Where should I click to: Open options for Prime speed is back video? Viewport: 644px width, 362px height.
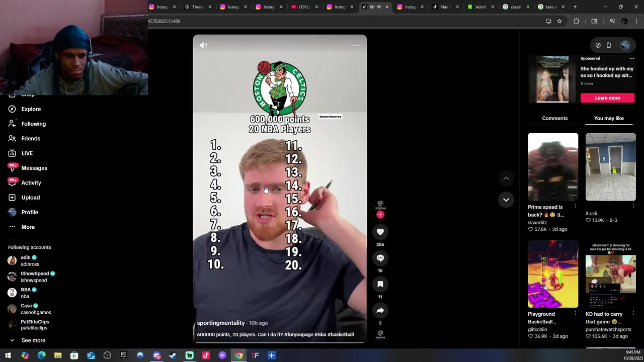pos(576,207)
